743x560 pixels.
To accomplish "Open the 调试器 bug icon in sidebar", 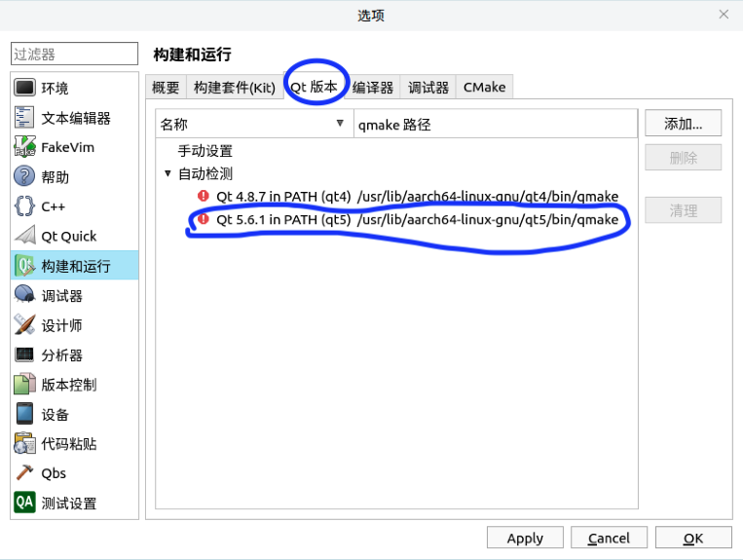I will point(24,295).
